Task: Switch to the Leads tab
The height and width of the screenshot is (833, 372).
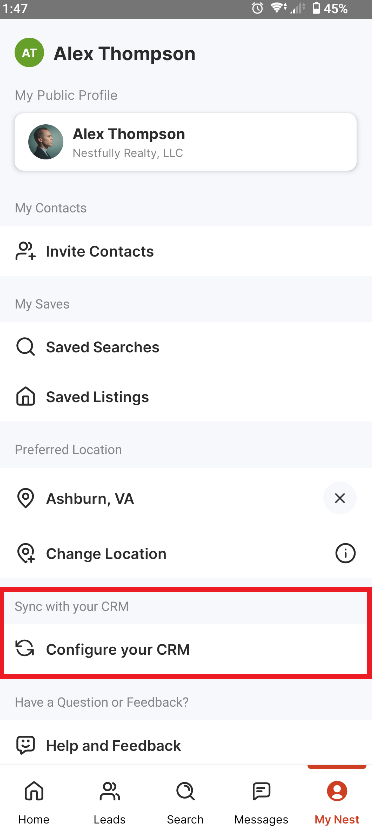Action: click(x=109, y=803)
